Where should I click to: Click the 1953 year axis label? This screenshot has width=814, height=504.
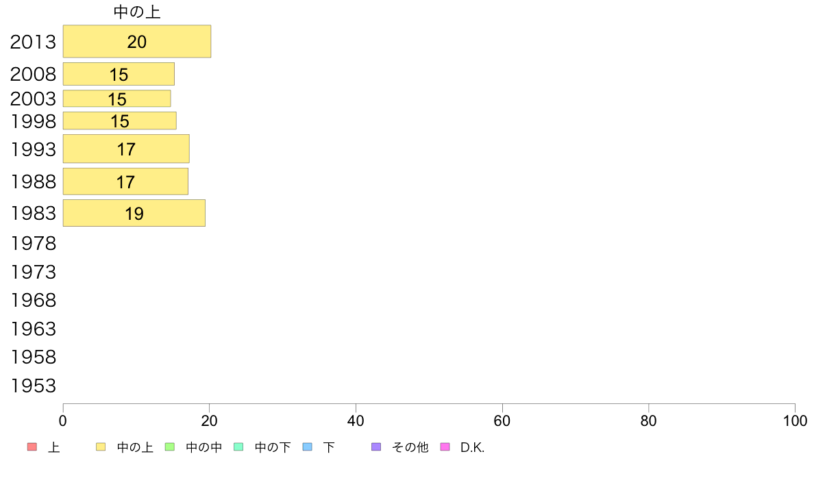tap(33, 386)
